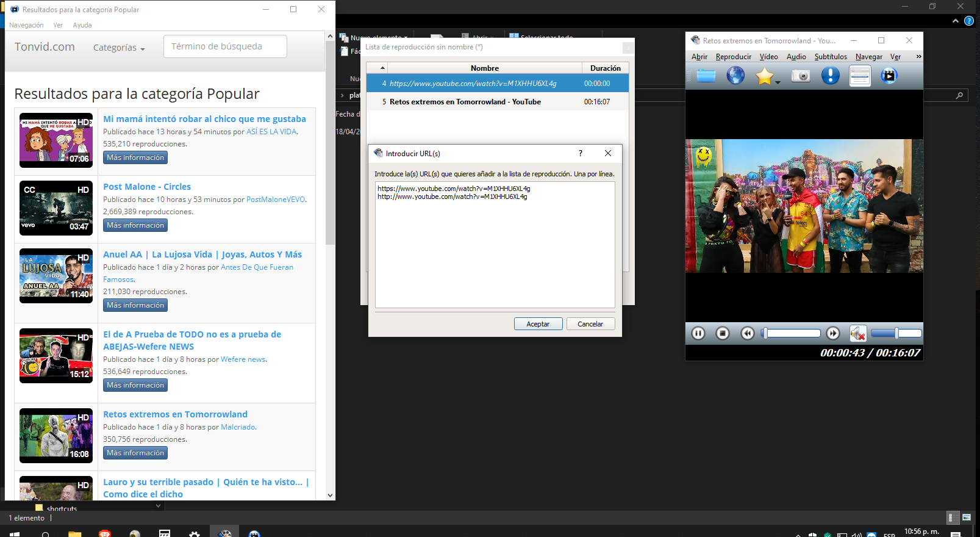Click the Nombre column header in playlist
980x537 pixels.
tap(485, 68)
